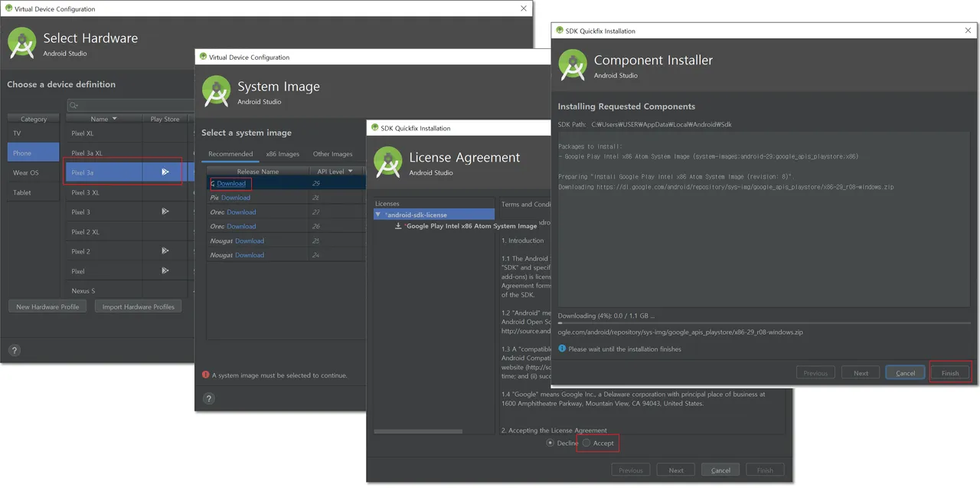Screen dimensions: 980x488
Task: Click the Downloading (4%) status text
Action: (x=606, y=316)
